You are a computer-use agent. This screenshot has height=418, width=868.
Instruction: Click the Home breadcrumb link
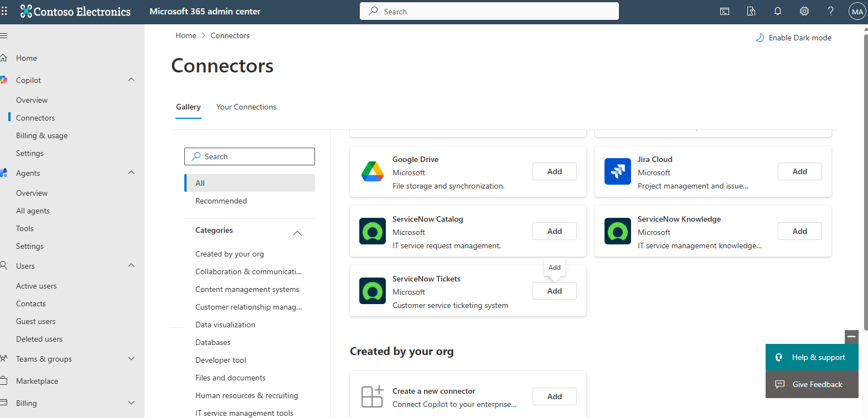186,35
